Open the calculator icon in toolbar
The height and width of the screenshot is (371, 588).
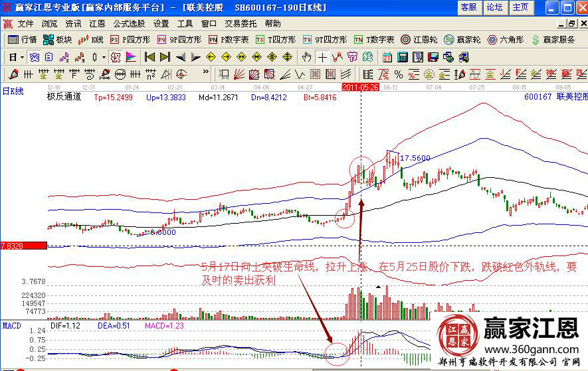coord(403,56)
